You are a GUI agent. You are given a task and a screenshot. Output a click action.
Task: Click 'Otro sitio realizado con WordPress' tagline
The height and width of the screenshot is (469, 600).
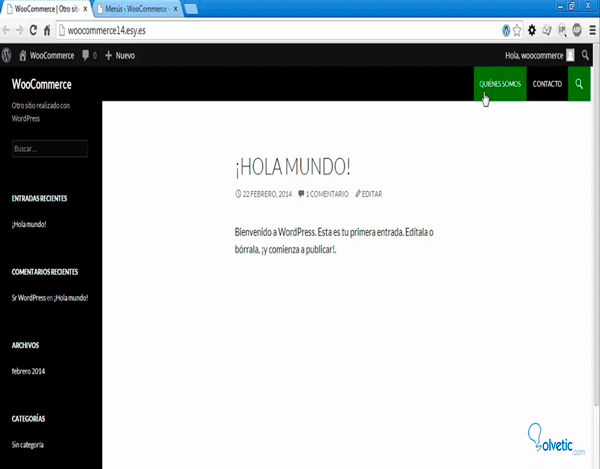coord(41,112)
